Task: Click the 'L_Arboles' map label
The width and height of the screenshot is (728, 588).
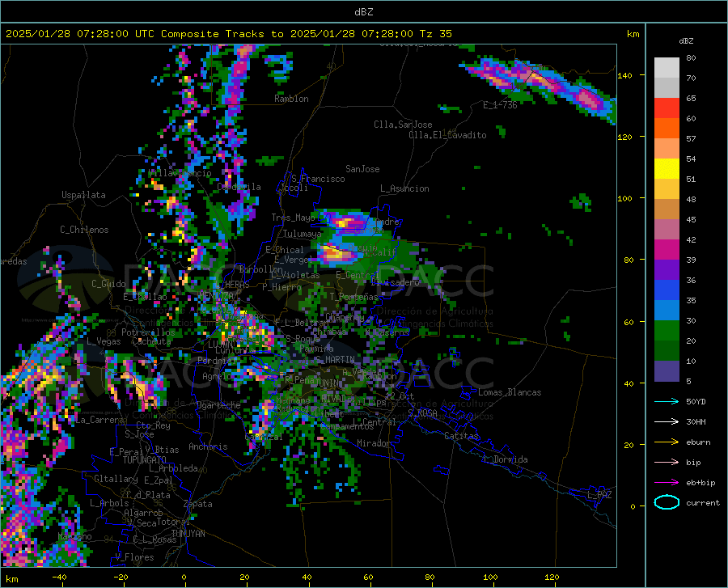Action: pyautogui.click(x=109, y=502)
